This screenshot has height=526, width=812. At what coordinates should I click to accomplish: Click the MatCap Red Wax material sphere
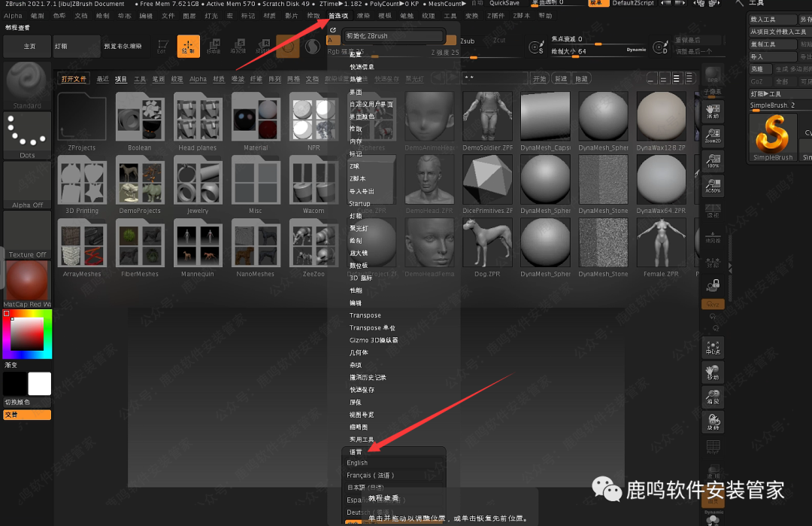click(27, 281)
